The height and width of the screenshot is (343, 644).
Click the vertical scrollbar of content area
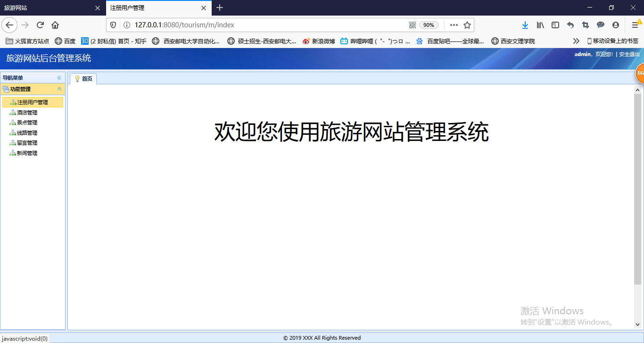[637, 189]
